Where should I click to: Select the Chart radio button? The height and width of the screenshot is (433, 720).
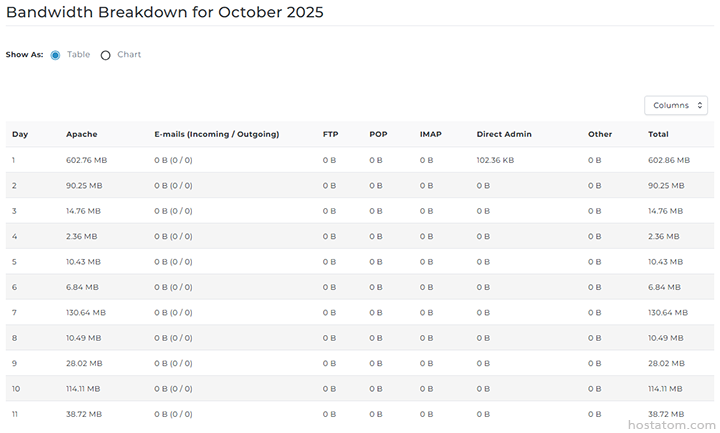[106, 55]
